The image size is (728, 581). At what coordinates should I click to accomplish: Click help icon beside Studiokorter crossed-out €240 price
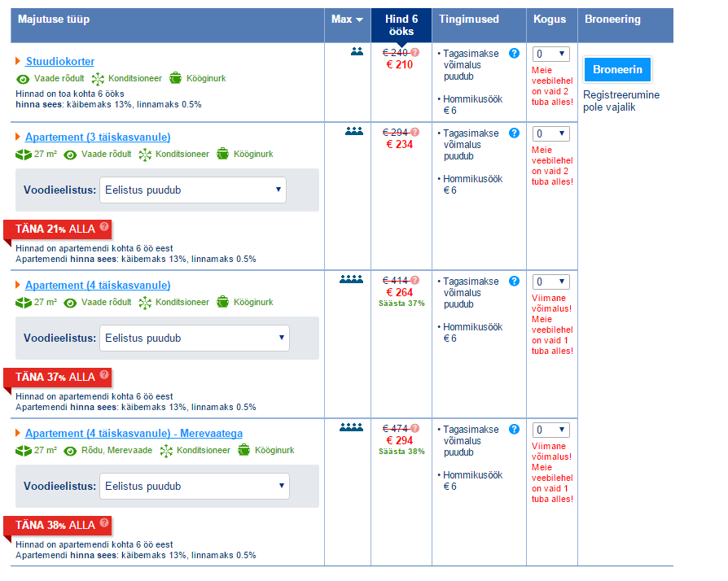point(415,52)
